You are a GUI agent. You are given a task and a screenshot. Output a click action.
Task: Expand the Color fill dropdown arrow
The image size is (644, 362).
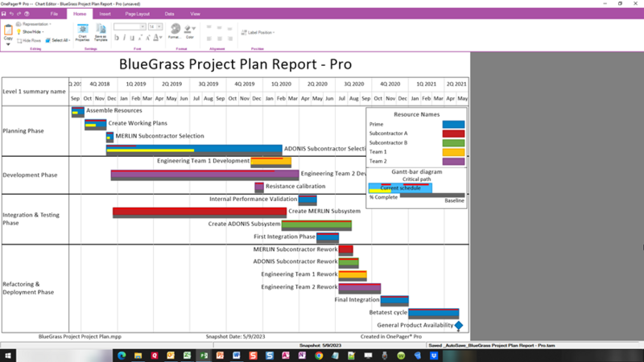(x=194, y=29)
